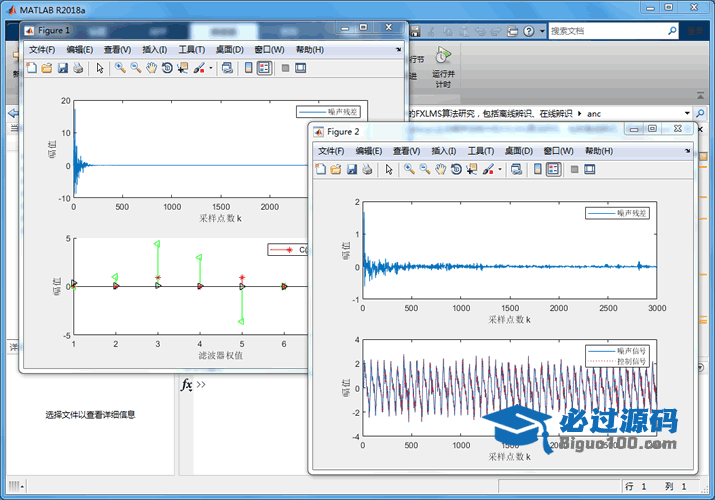Toggle the Insert Legend button in Figure 2
The height and width of the screenshot is (500, 715).
pos(553,170)
